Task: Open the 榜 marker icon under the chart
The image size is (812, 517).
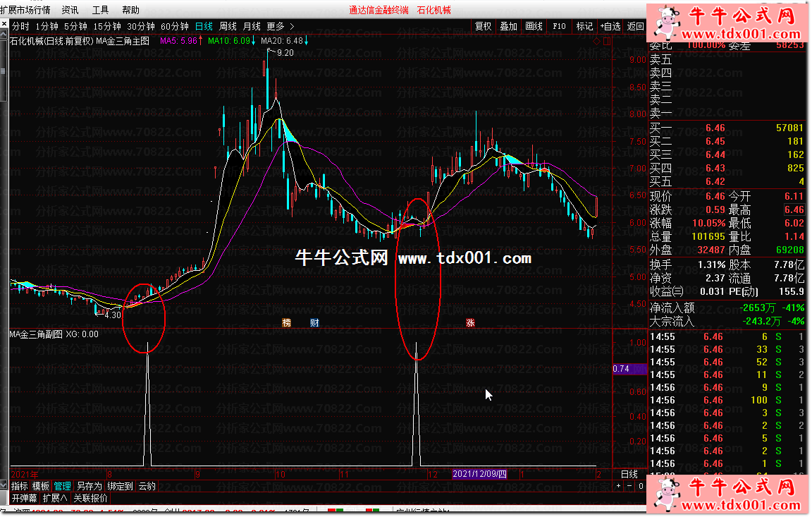Action: (286, 323)
